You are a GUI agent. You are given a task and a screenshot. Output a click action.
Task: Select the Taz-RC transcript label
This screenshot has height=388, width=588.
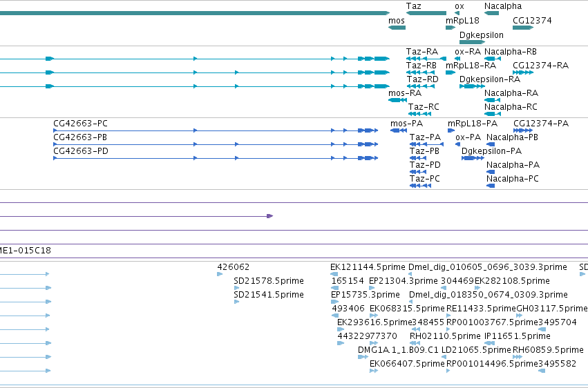pos(424,107)
